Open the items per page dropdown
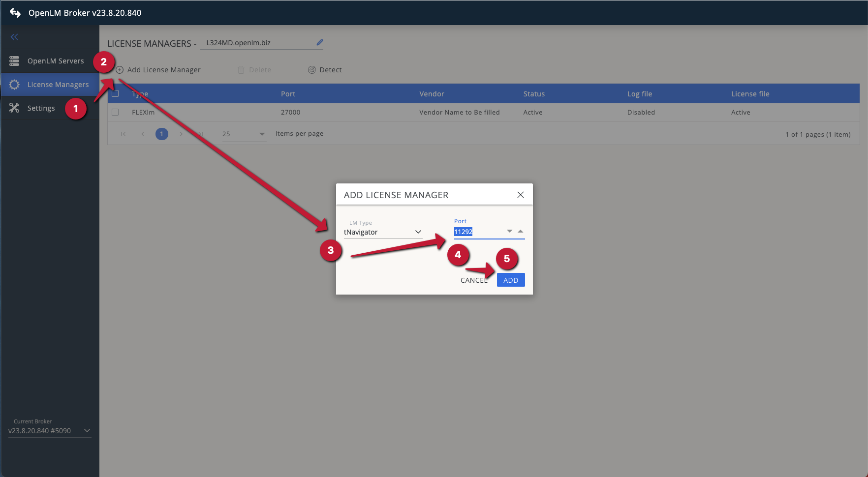The height and width of the screenshot is (477, 868). 262,133
